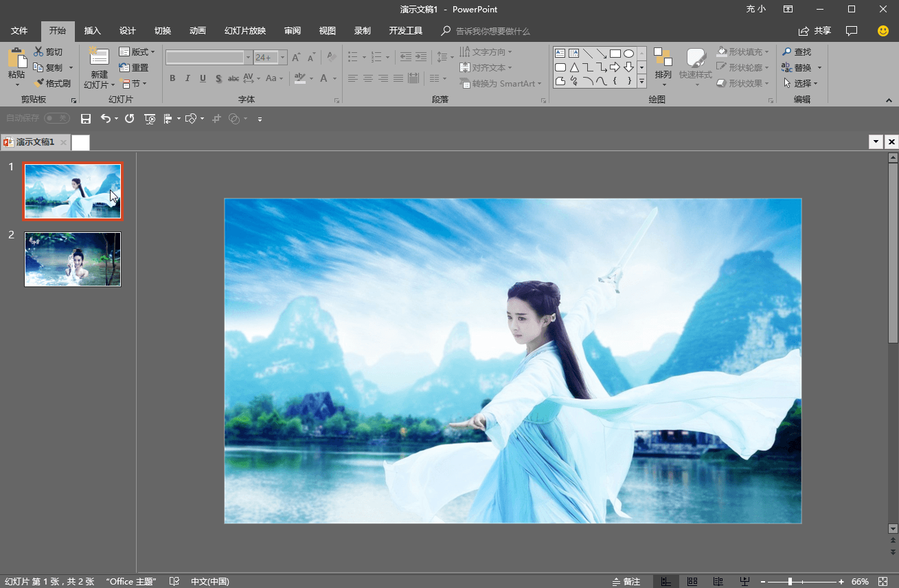899x588 pixels.
Task: Click the 'Tell me' search field
Action: click(486, 31)
